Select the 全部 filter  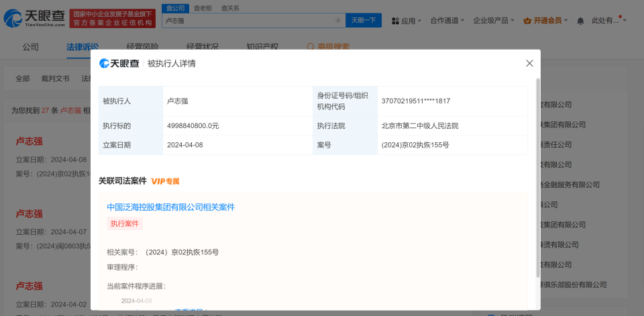pos(23,78)
